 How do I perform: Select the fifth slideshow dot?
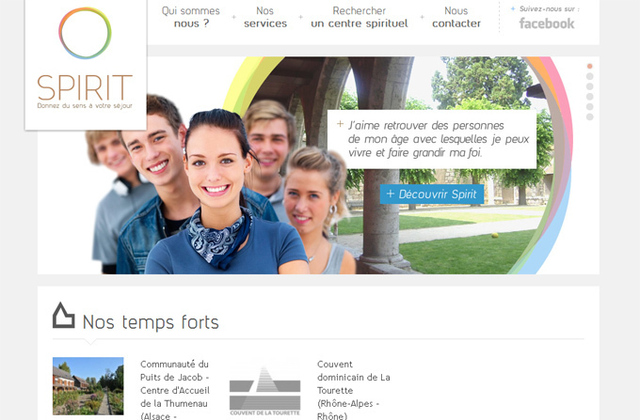pyautogui.click(x=589, y=107)
